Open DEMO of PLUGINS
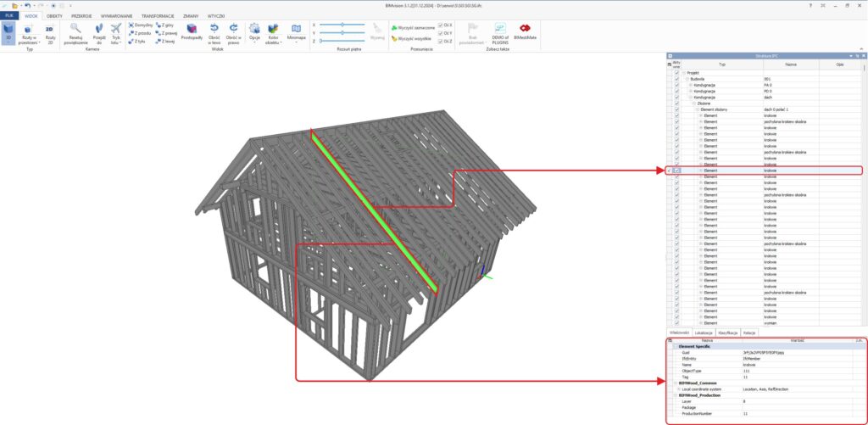 [x=500, y=33]
